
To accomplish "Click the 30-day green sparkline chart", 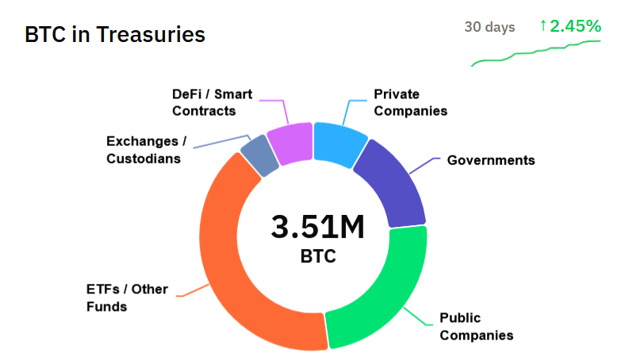I will (536, 52).
